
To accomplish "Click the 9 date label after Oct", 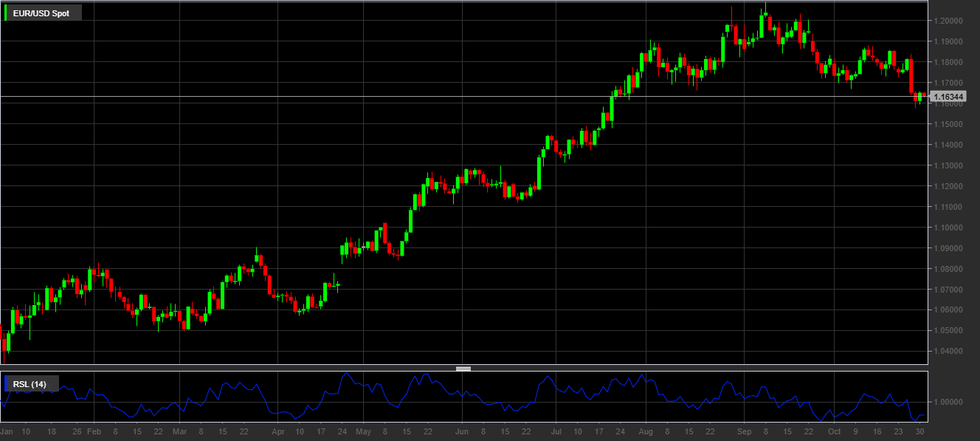I will (856, 431).
